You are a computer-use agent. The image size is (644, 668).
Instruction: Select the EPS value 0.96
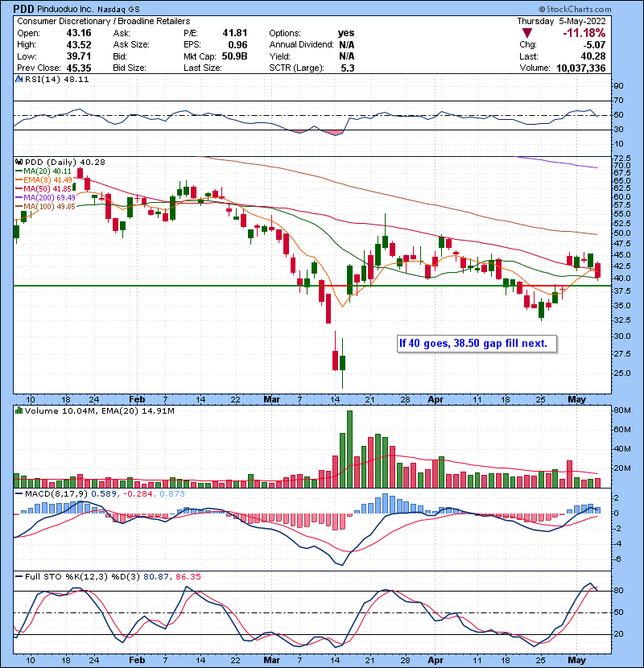[x=237, y=44]
